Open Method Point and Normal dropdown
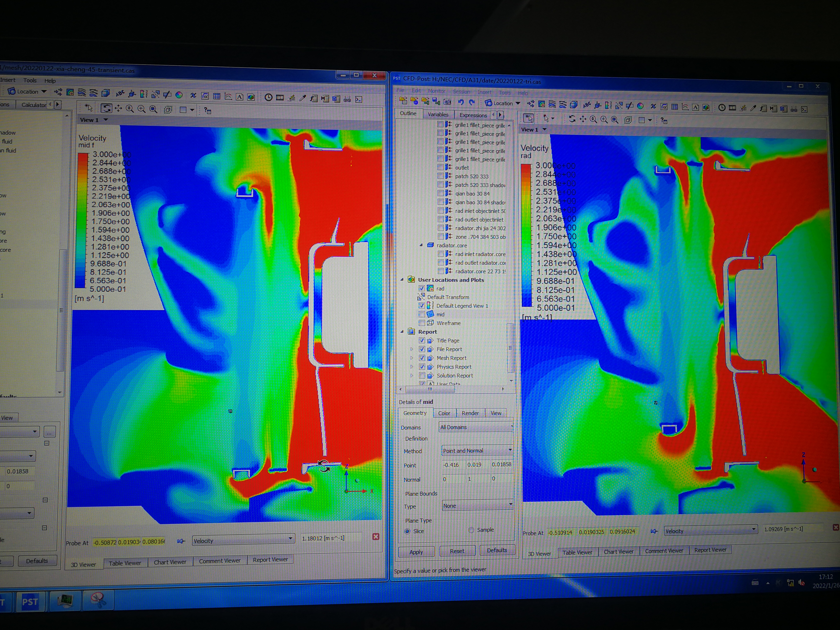Screen dimensions: 840x630 (477, 450)
